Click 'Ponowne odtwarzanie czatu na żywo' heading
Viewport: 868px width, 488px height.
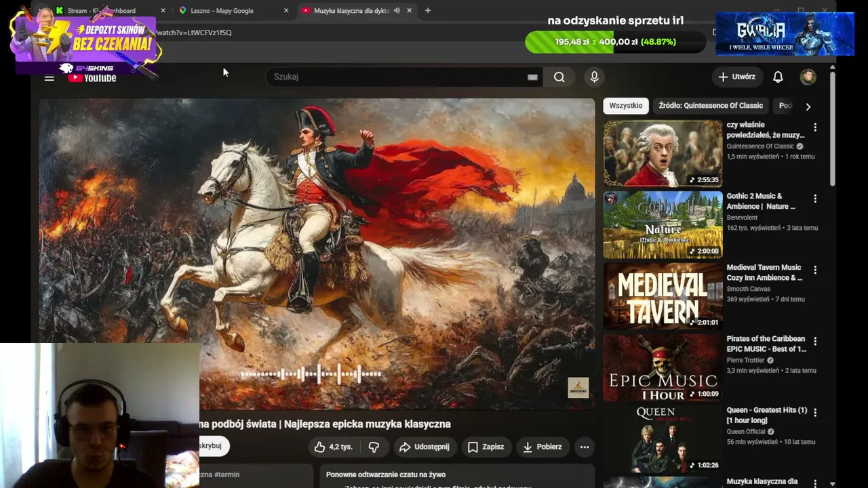click(x=386, y=474)
